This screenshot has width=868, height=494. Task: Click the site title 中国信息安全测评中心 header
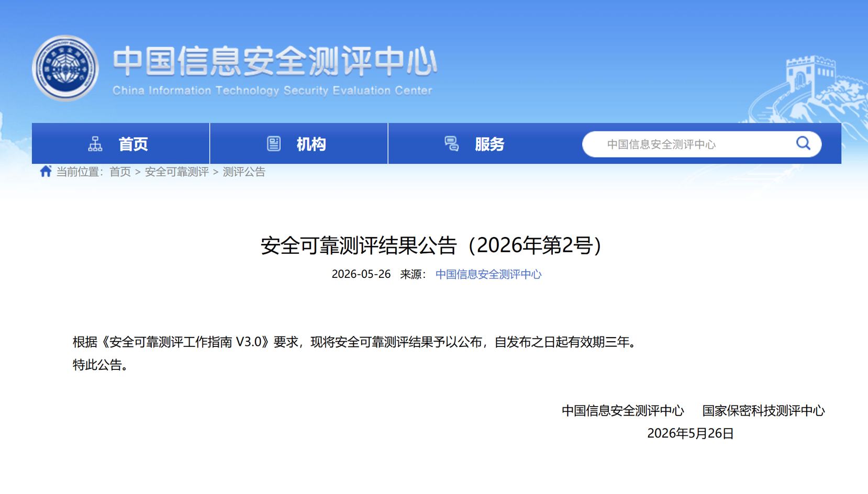coord(275,62)
